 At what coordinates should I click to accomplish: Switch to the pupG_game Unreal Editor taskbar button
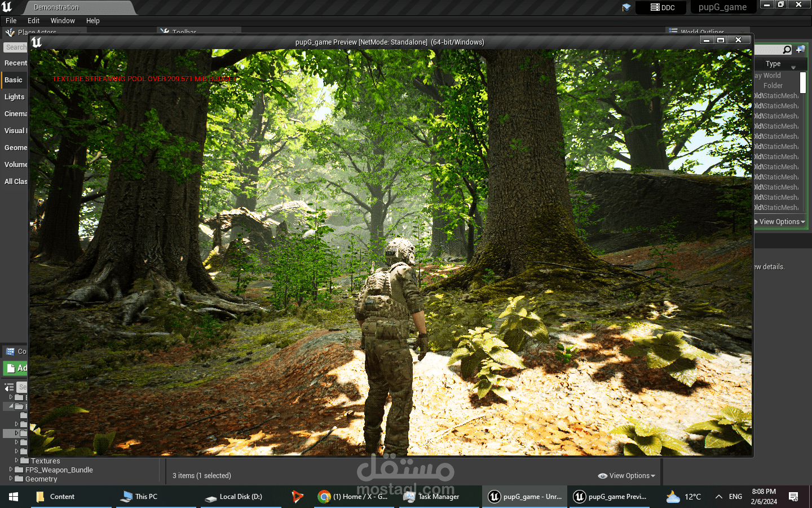525,497
